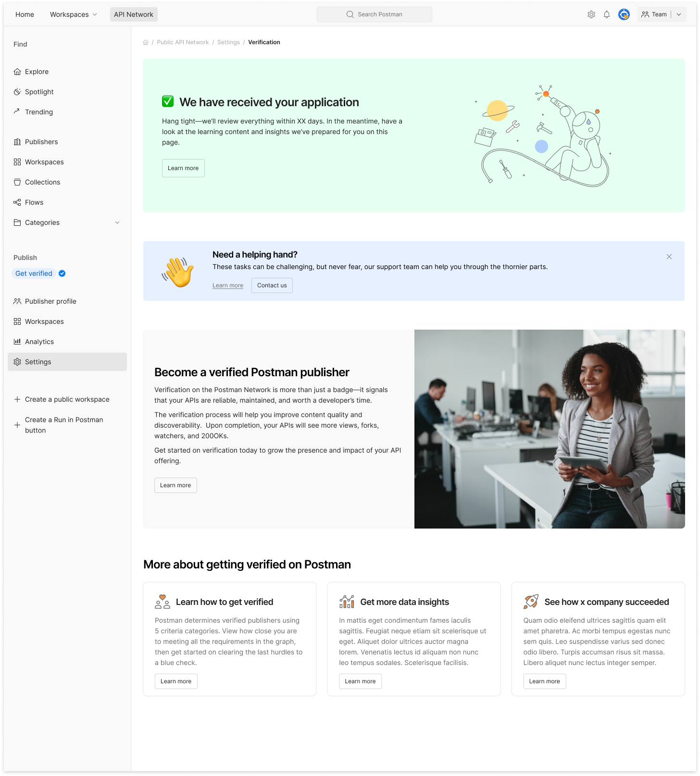Open the user avatar menu

click(x=624, y=14)
